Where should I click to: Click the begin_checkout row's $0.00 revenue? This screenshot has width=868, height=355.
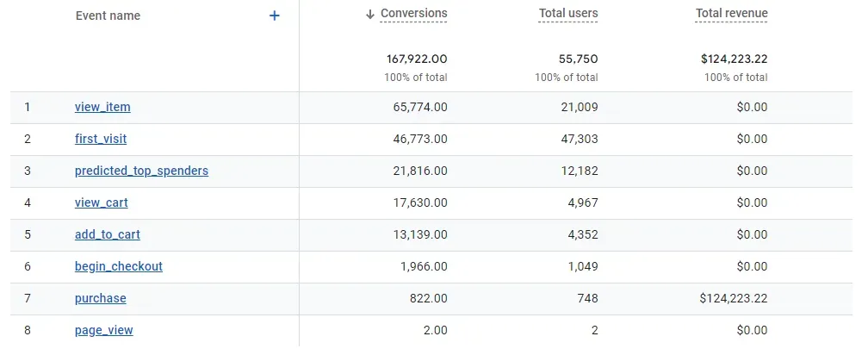pyautogui.click(x=752, y=266)
